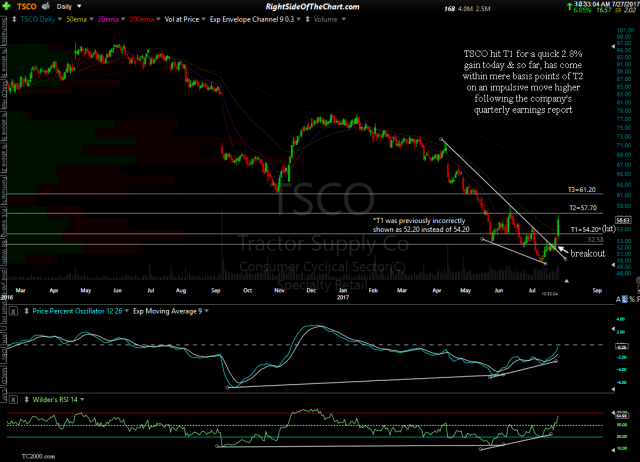Viewport: 640px width, 462px height.
Task: Click the T2=57.70 target label
Action: (583, 208)
